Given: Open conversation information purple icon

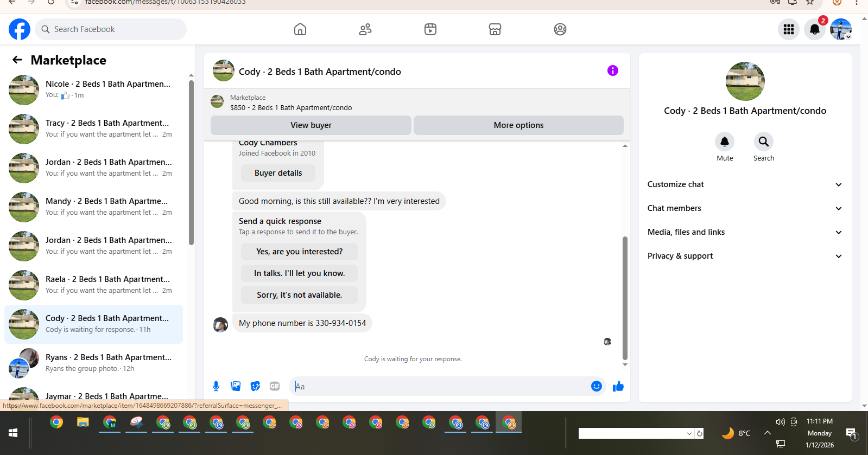Looking at the screenshot, I should 613,71.
